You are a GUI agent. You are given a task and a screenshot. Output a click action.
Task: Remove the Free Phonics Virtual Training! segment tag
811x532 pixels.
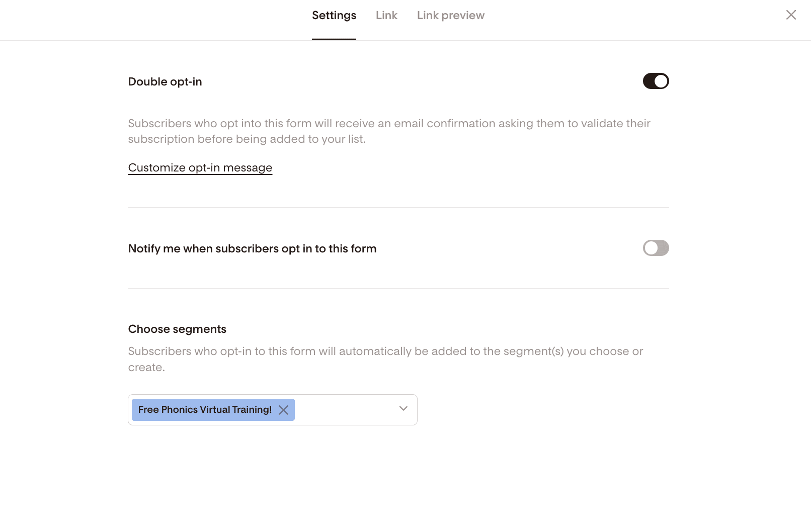coord(284,410)
